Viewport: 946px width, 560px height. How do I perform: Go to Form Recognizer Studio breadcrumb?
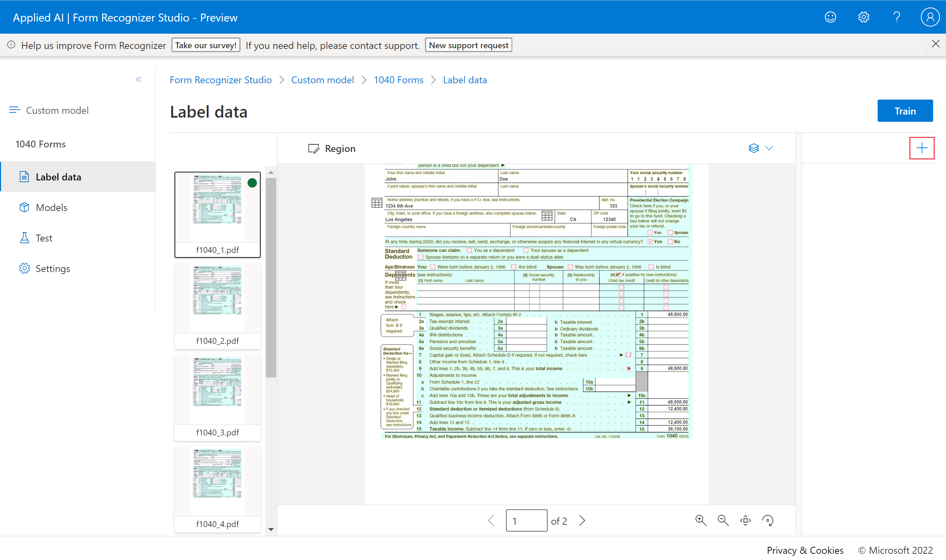point(221,79)
